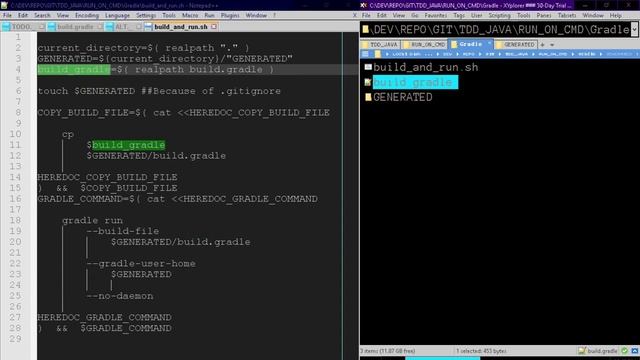640x360 pixels.
Task: Close current document with menu-bar X in Notepad++
Action: [x=354, y=16]
